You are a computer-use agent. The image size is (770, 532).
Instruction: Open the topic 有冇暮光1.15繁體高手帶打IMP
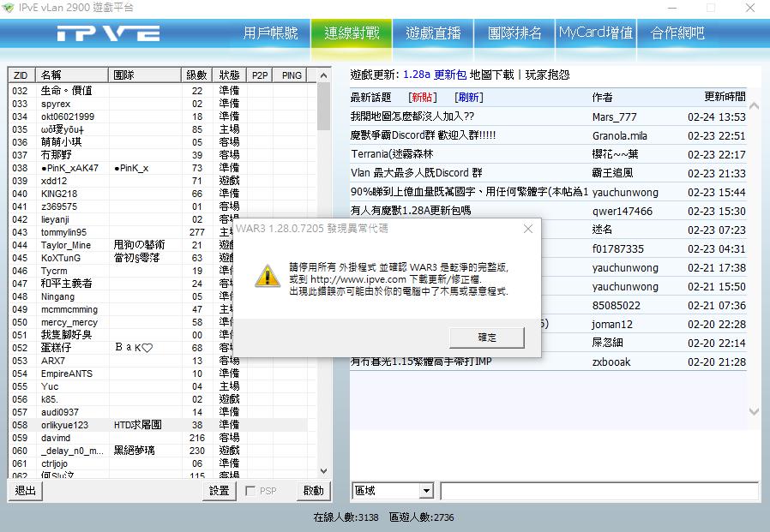pos(421,362)
